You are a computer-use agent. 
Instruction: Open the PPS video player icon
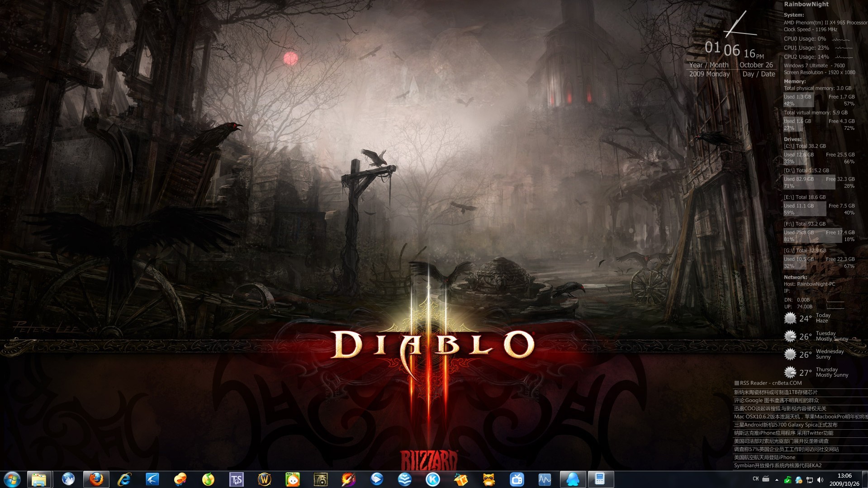293,479
